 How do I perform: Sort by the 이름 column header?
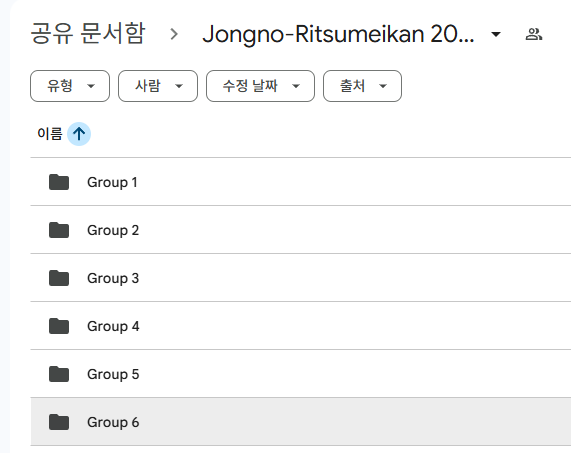point(50,134)
